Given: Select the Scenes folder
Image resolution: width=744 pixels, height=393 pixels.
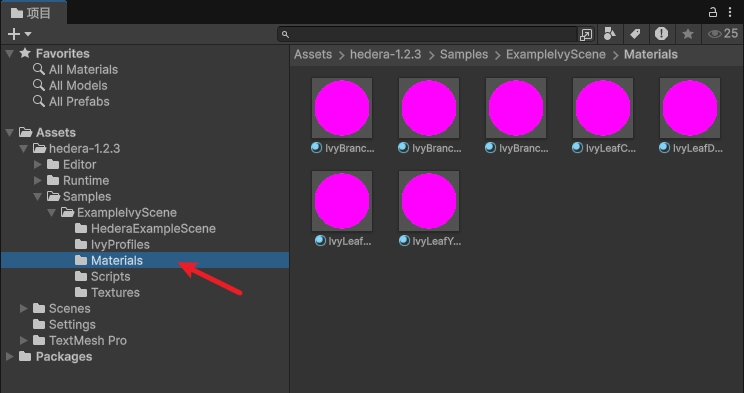Looking at the screenshot, I should tap(69, 309).
